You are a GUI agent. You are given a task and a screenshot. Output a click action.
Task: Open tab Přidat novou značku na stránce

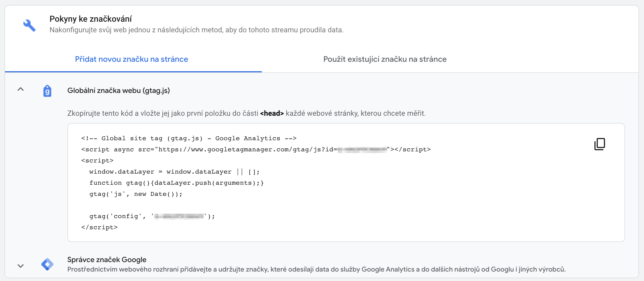(x=131, y=59)
